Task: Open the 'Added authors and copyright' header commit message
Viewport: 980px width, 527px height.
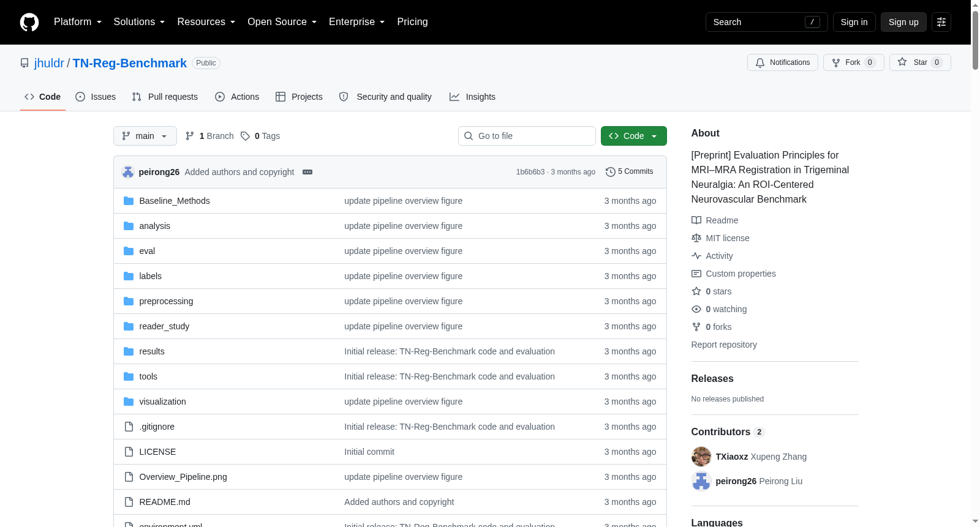Action: pos(239,172)
